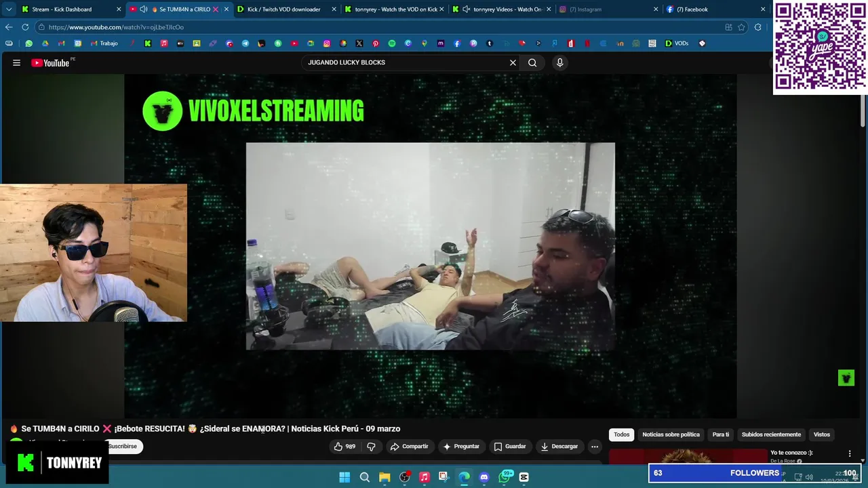Viewport: 868px width, 488px height.
Task: Open X (Twitter) bookmark icon
Action: point(359,43)
